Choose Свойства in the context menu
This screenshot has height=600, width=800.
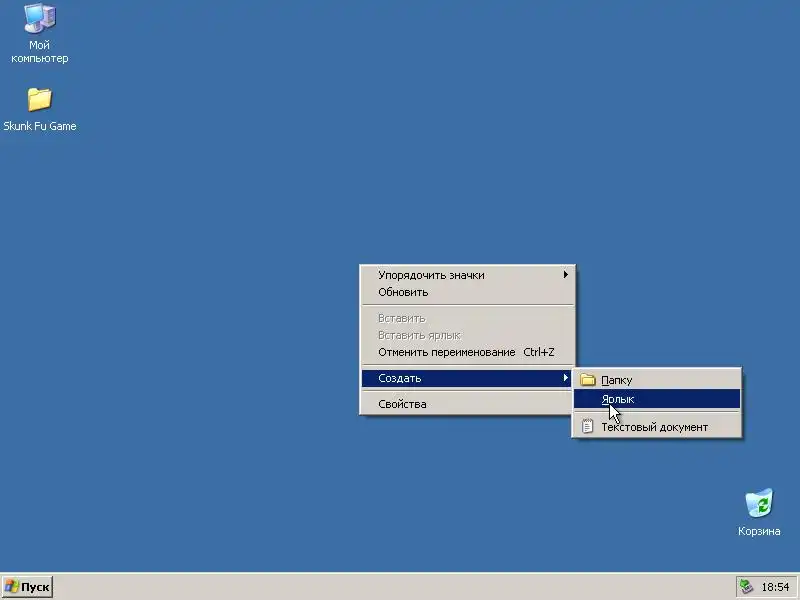pyautogui.click(x=468, y=404)
